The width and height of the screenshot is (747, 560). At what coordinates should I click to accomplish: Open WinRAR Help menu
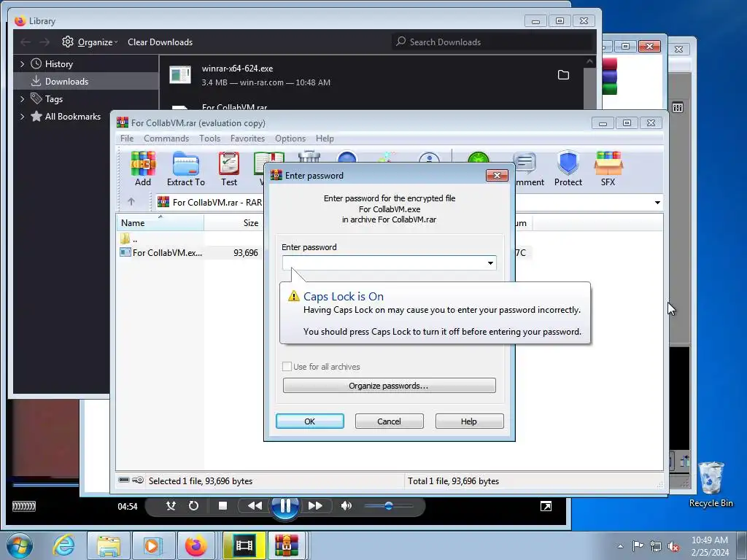[325, 139]
